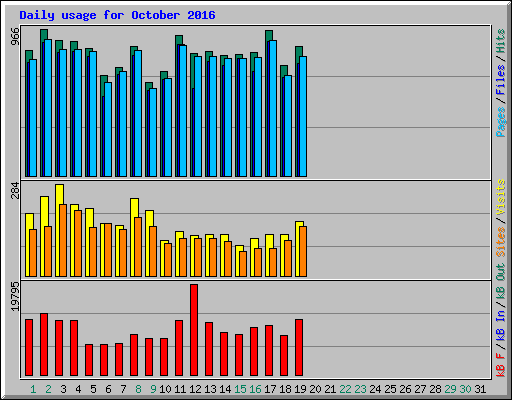Click day 29 on the x-axis

(450, 389)
